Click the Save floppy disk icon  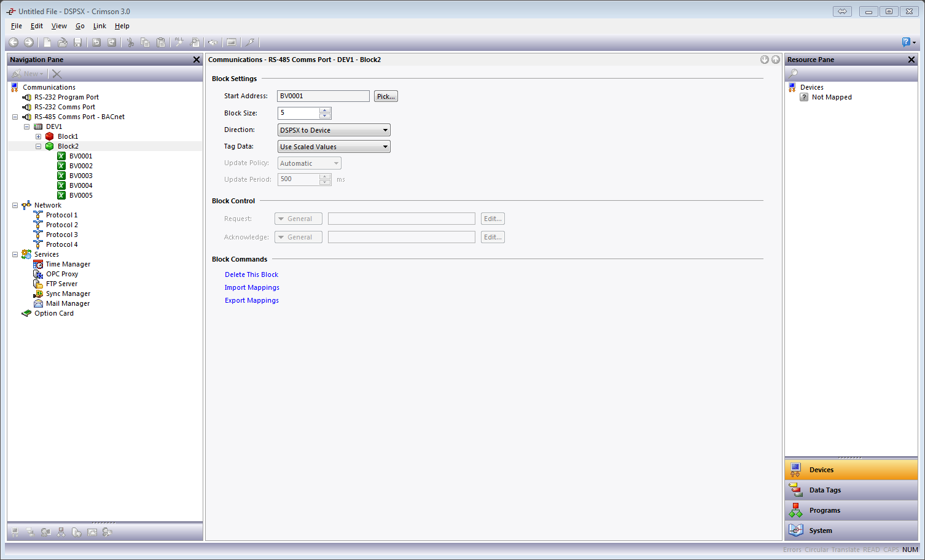78,42
